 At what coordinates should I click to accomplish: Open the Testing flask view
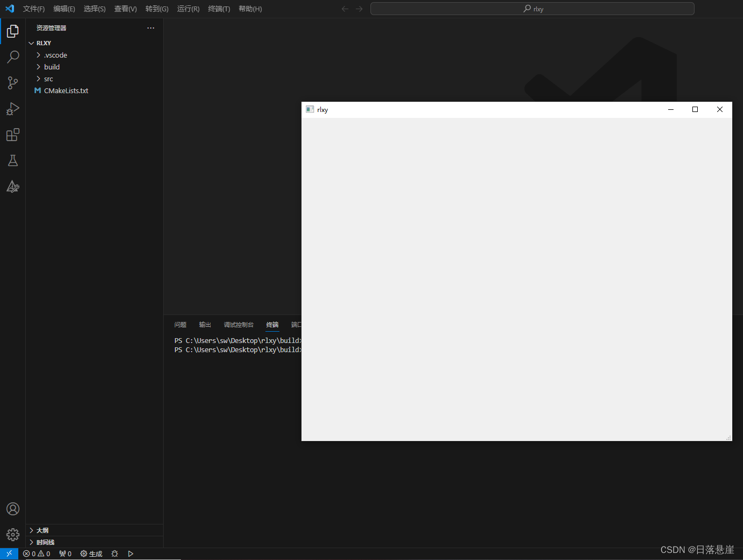click(x=13, y=160)
